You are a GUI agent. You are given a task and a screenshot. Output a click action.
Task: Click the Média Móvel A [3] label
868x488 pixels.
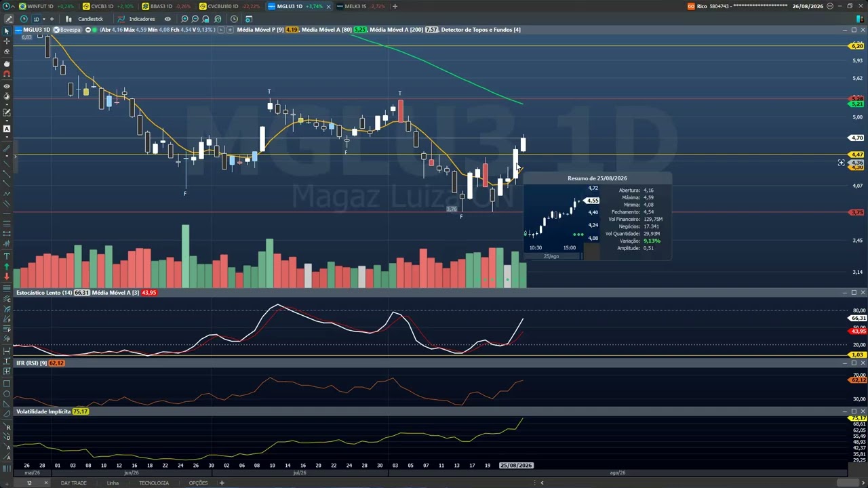(x=115, y=293)
